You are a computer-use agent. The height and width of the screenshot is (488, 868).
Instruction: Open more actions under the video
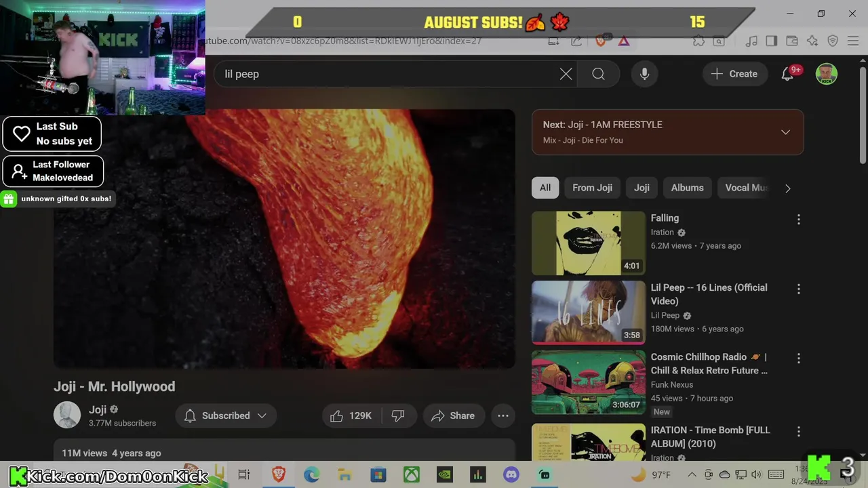click(x=503, y=415)
